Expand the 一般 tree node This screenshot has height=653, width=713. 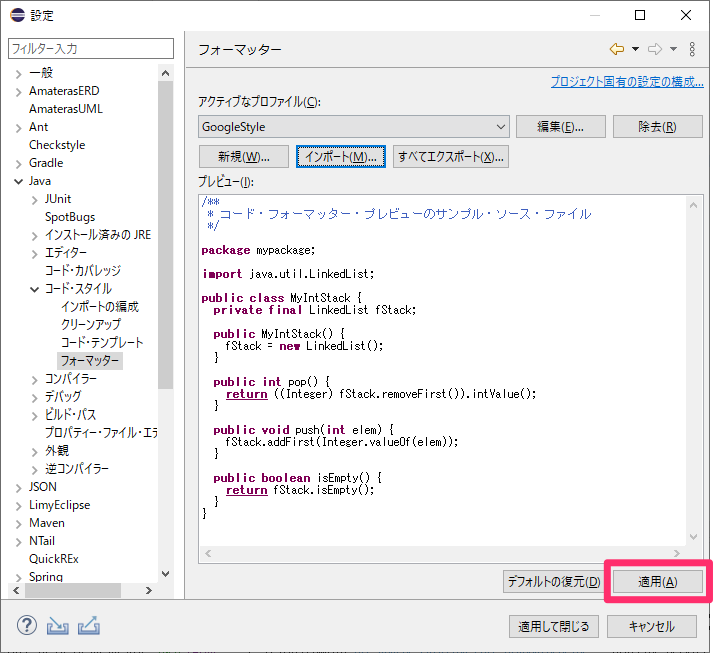(19, 74)
